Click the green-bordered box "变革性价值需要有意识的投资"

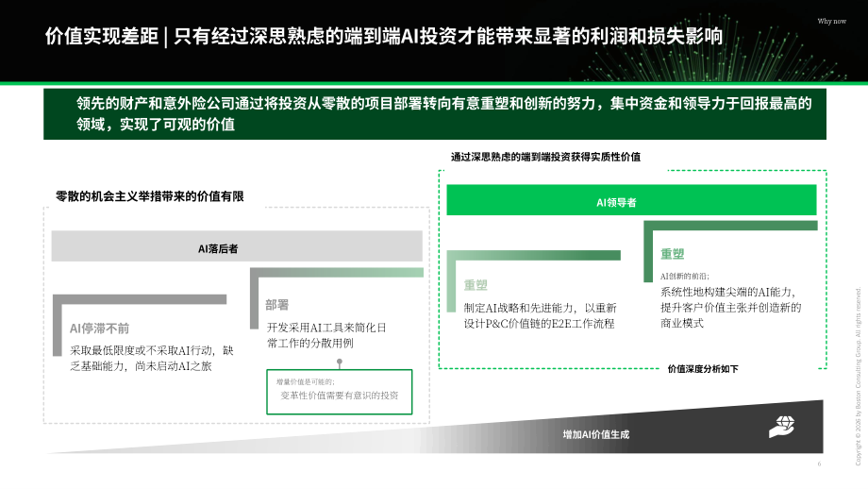340,392
